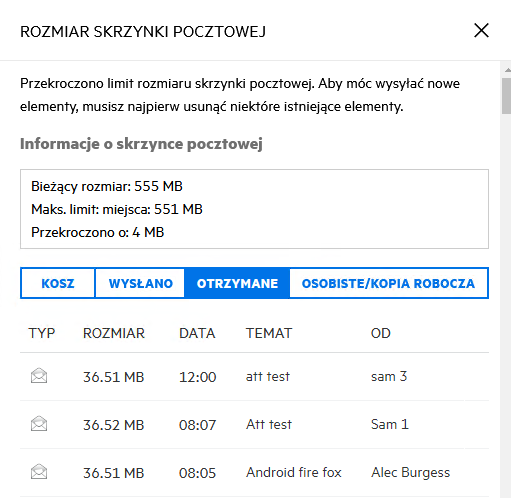
Task: Click the envelope icon in Sam 1 row
Action: 39,424
